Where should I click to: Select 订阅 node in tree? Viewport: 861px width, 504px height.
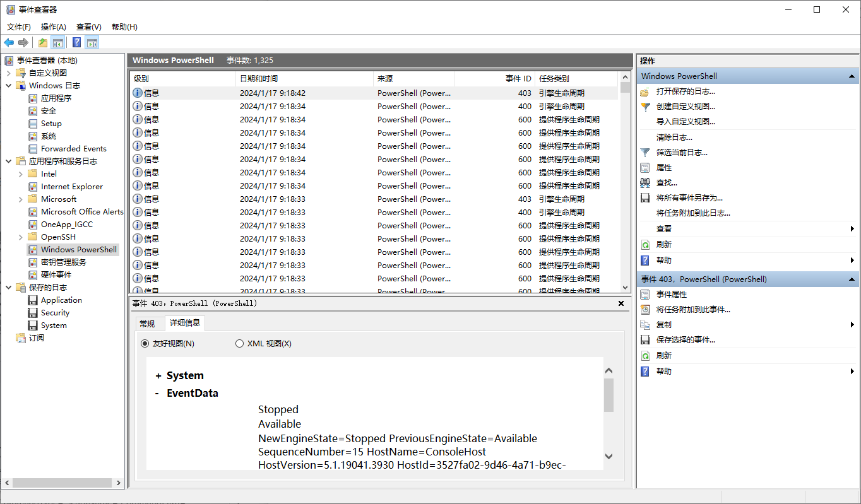[37, 337]
